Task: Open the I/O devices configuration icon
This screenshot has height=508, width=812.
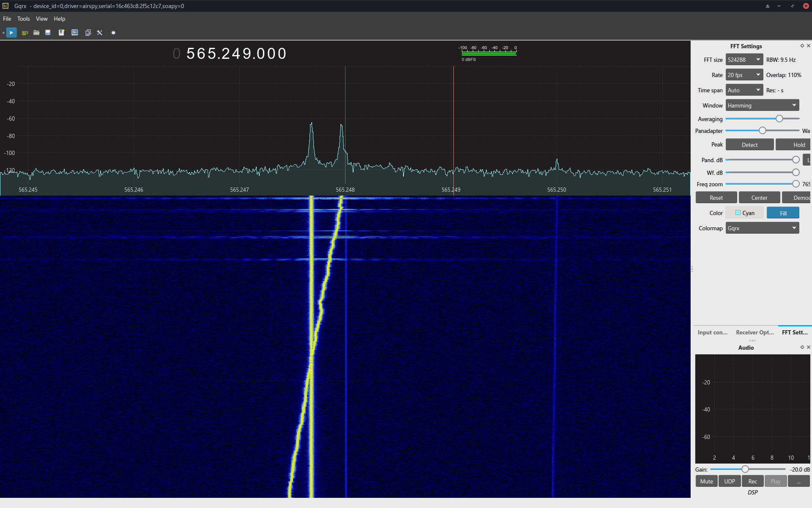Action: point(25,33)
